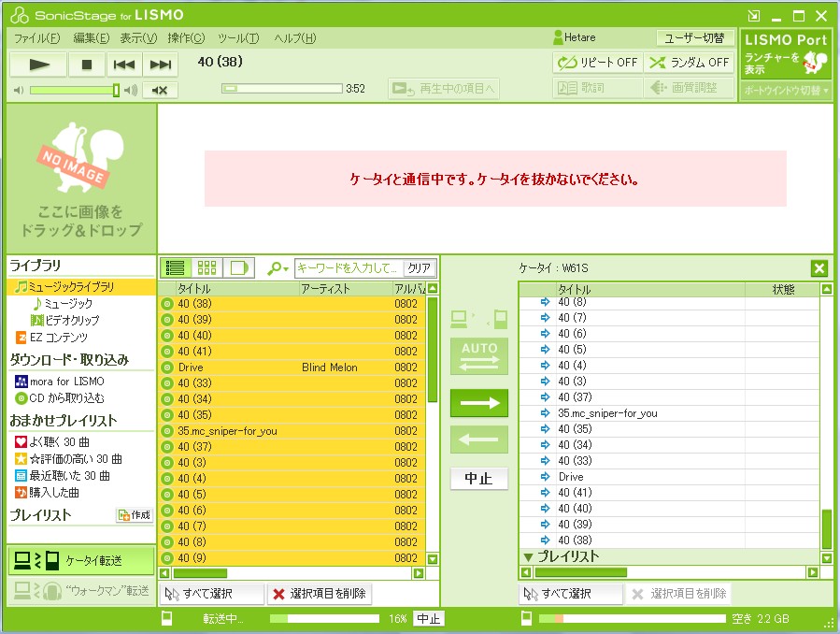This screenshot has width=840, height=634.
Task: Open ポートウインドウ切替 dropdown
Action: tap(786, 91)
